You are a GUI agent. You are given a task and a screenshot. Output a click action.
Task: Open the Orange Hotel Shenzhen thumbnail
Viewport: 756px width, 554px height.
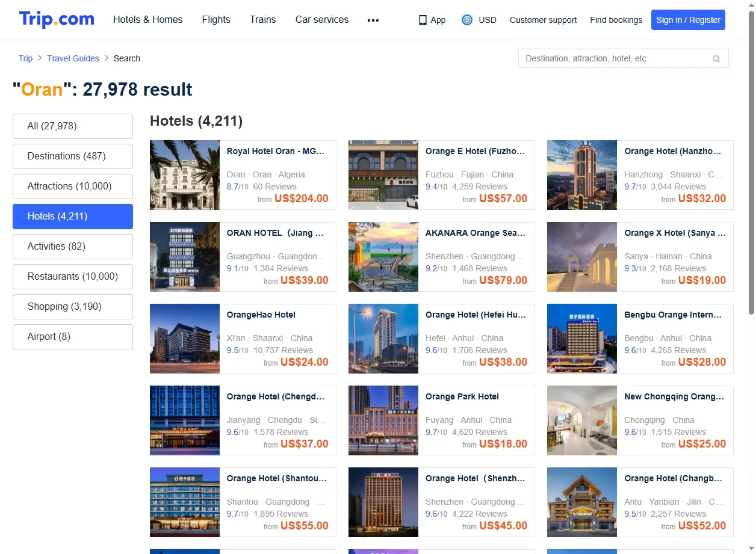[383, 502]
